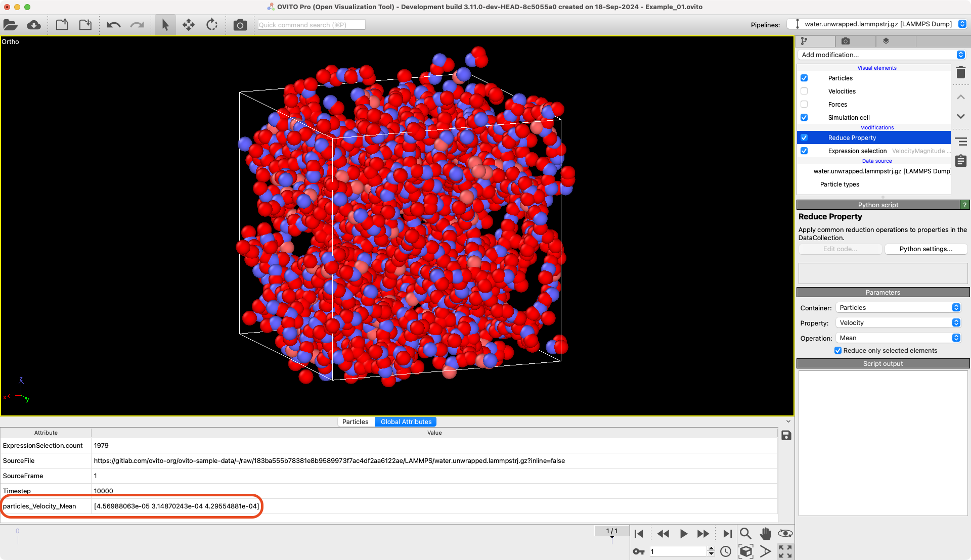
Task: Click the load file folder icon
Action: coord(10,25)
